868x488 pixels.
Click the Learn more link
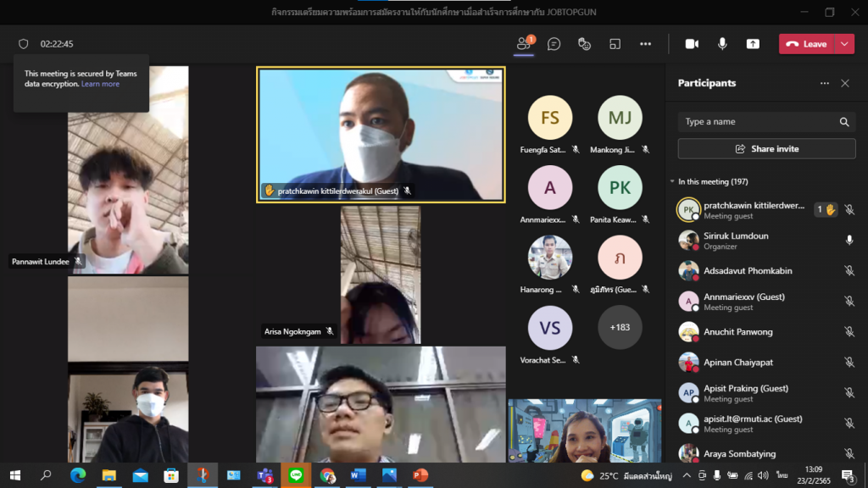coord(100,85)
